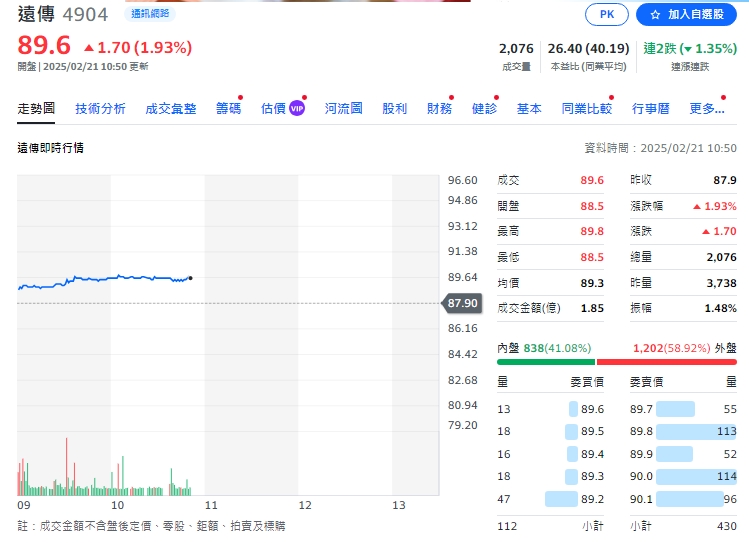Click the 資料時間 timestamp
This screenshot has height=543, width=749.
[x=661, y=148]
